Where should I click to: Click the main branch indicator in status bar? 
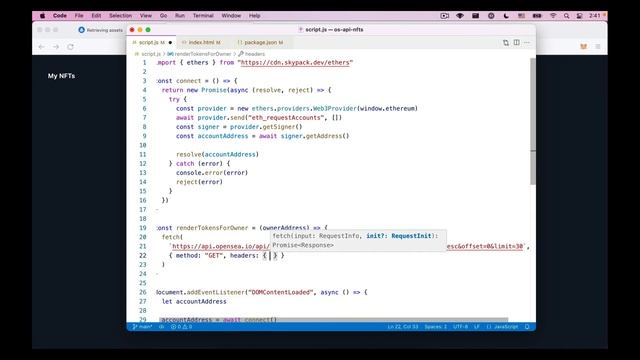click(x=142, y=327)
